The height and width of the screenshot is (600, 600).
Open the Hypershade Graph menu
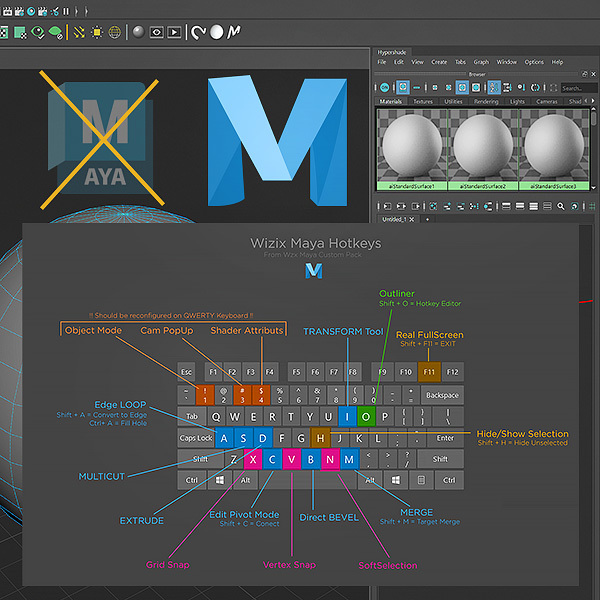(x=481, y=62)
